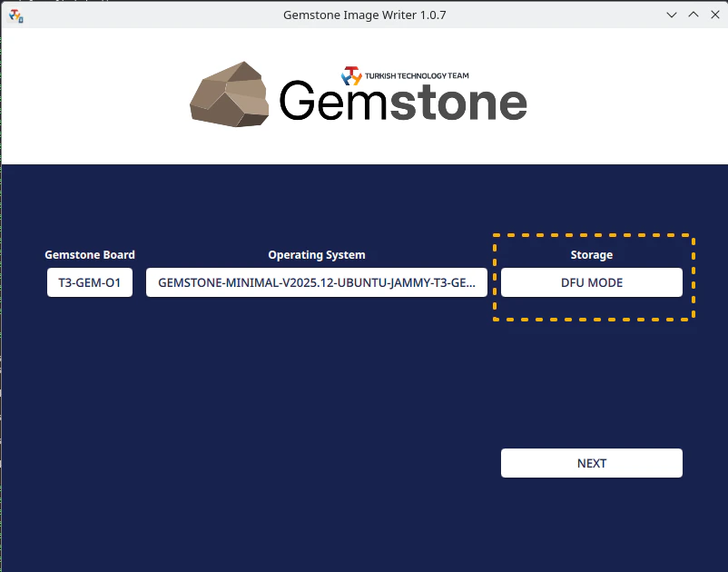
Task: Click the "Storage" label
Action: [x=592, y=255]
